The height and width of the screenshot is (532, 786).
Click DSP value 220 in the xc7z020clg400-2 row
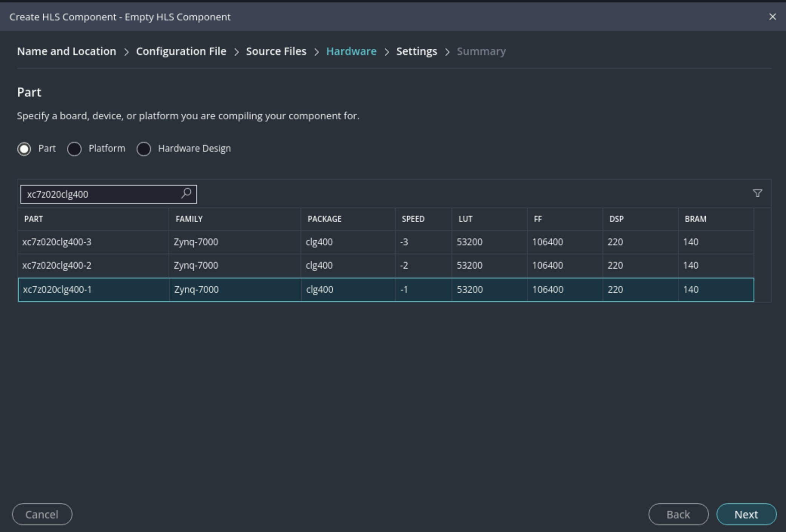pos(641,266)
